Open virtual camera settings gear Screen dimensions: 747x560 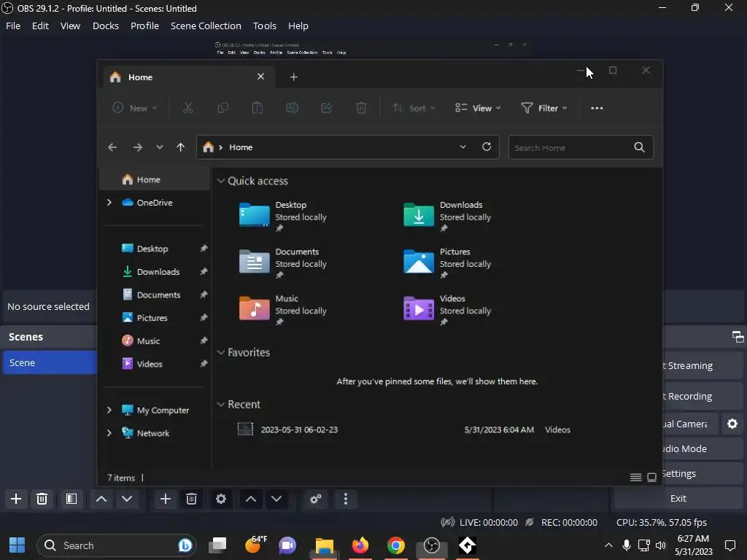(x=732, y=424)
